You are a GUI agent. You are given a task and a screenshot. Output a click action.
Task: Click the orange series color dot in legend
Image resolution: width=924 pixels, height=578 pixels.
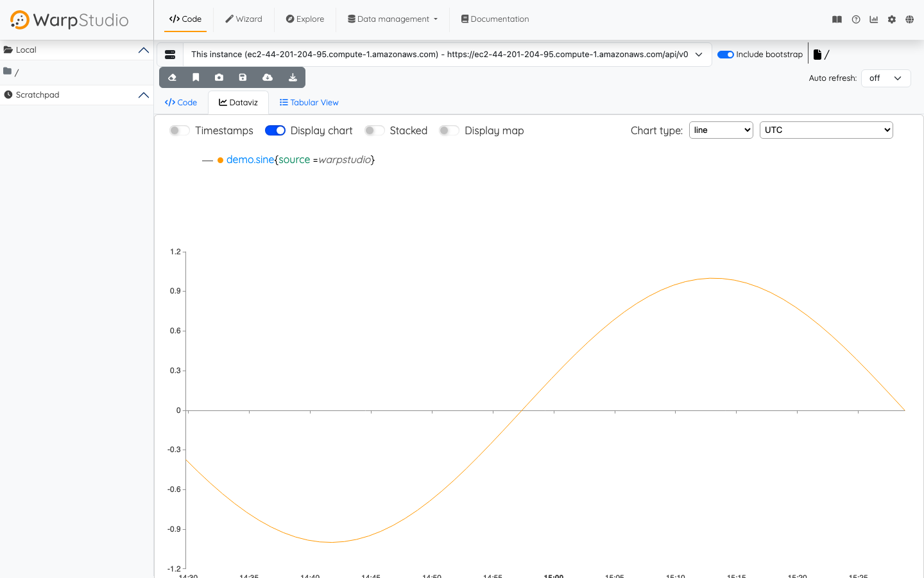pos(220,160)
